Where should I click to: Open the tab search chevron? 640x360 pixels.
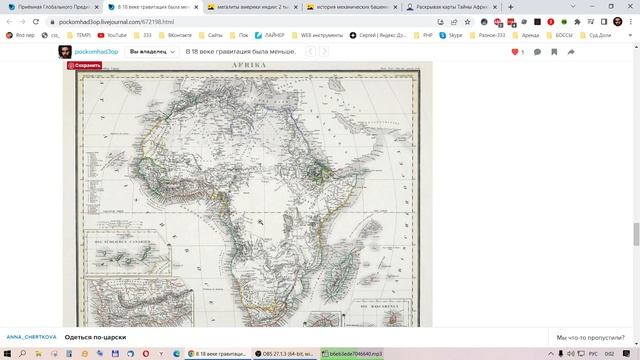[x=573, y=7]
